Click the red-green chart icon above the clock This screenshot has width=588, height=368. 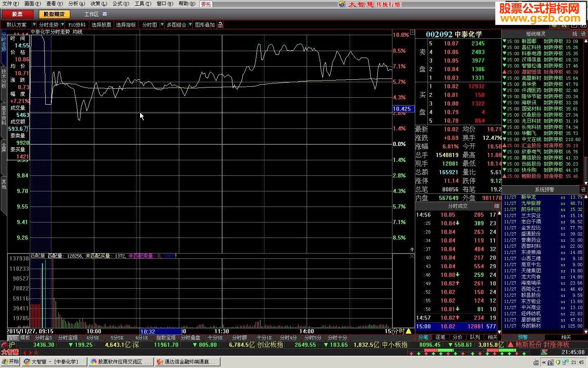tap(544, 352)
